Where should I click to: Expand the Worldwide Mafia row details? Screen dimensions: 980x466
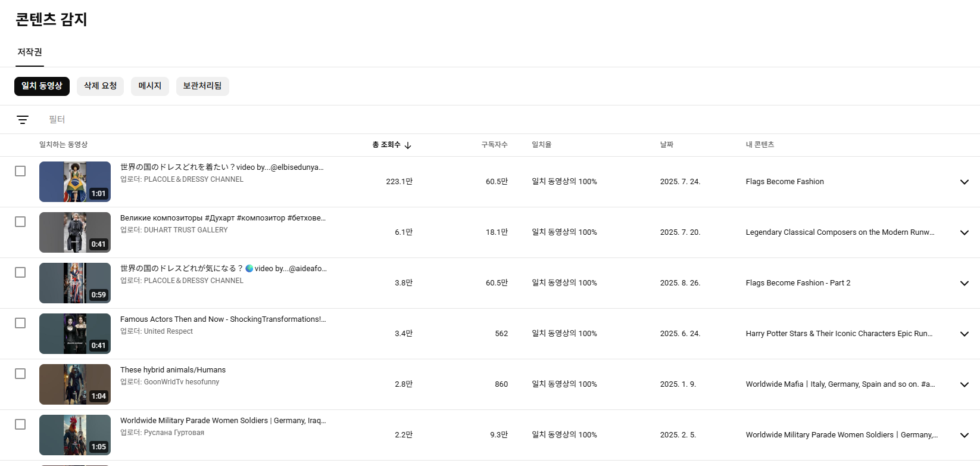tap(965, 384)
